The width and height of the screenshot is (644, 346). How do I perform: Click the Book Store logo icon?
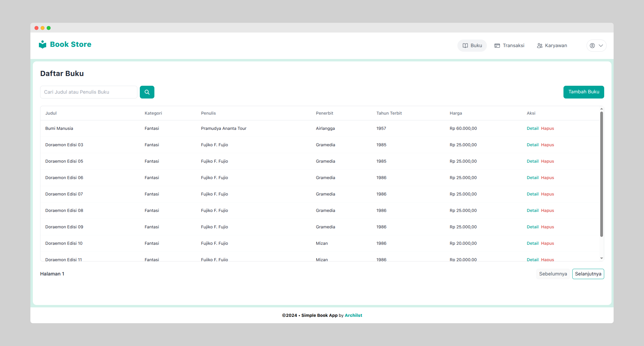click(43, 44)
